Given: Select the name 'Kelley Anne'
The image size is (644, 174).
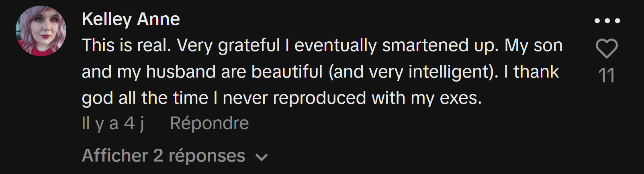Looking at the screenshot, I should point(131,19).
